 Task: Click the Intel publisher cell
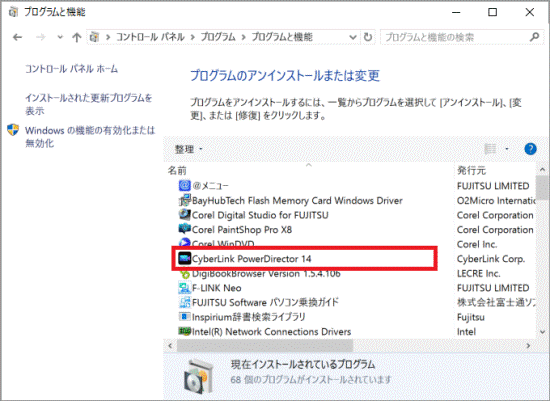pos(466,332)
